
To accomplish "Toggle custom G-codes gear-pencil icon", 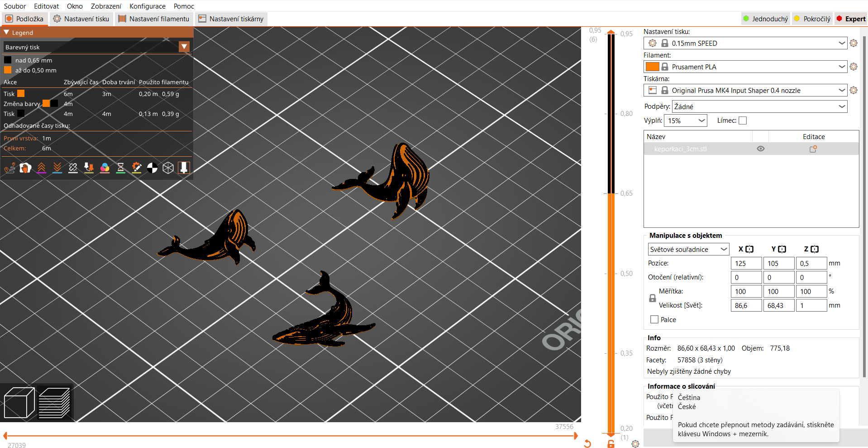I will (x=136, y=168).
